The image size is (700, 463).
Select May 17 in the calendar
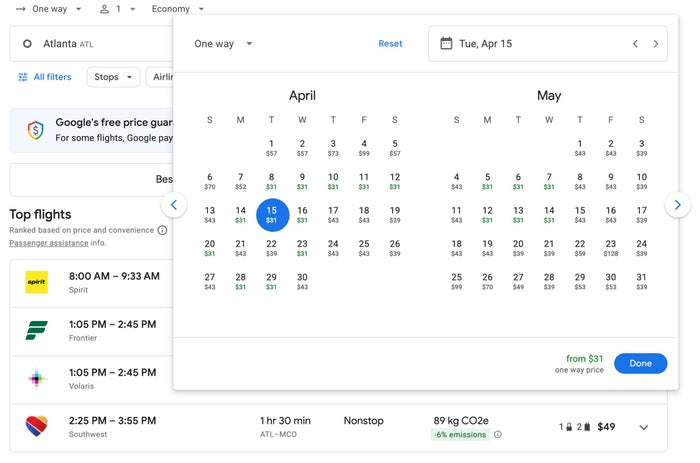(642, 215)
